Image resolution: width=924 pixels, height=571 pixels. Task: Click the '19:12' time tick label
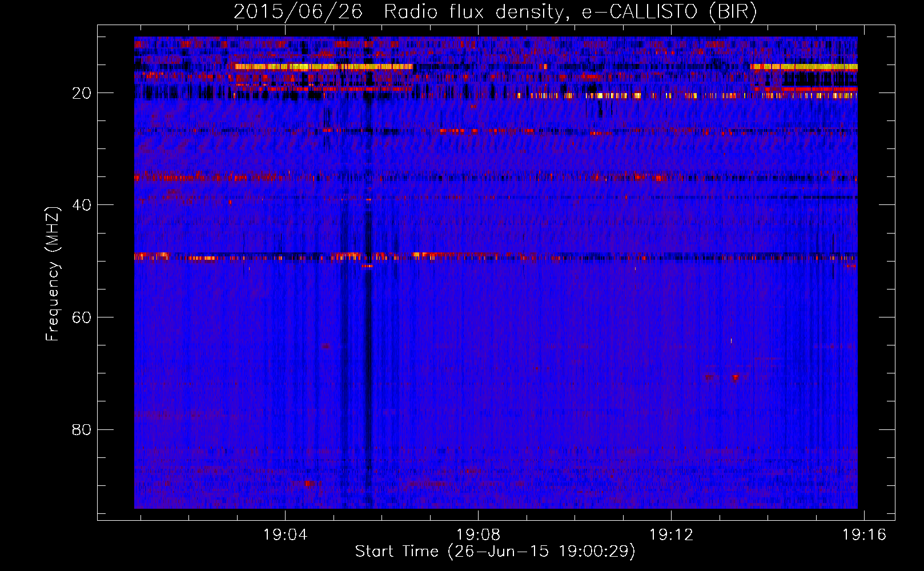pyautogui.click(x=671, y=534)
